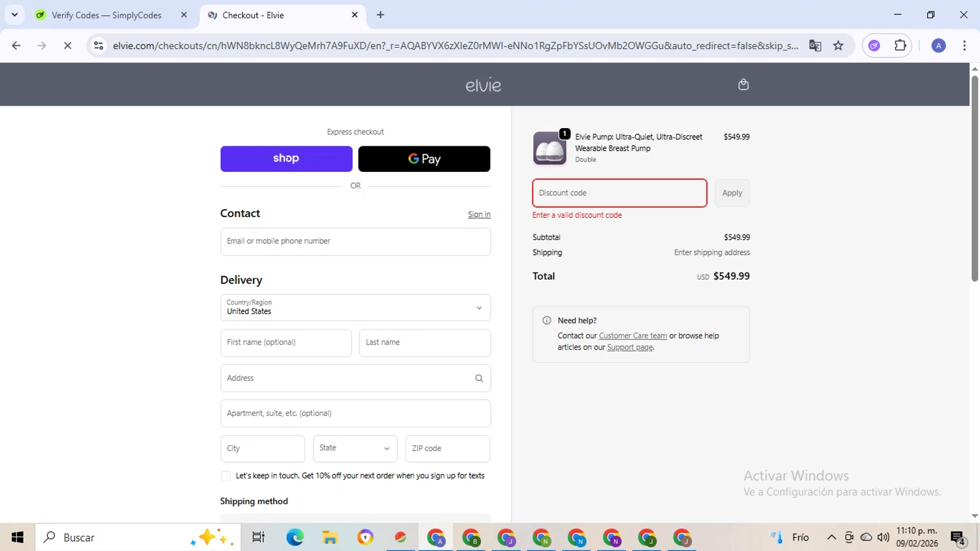980x551 pixels.
Task: Click the First name (optional) field
Action: pos(286,342)
